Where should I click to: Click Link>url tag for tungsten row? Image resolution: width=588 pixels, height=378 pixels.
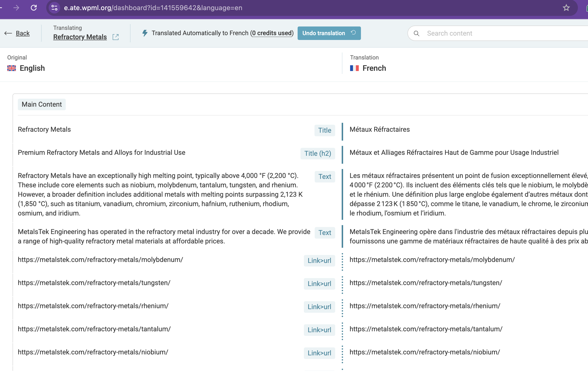[320, 284]
